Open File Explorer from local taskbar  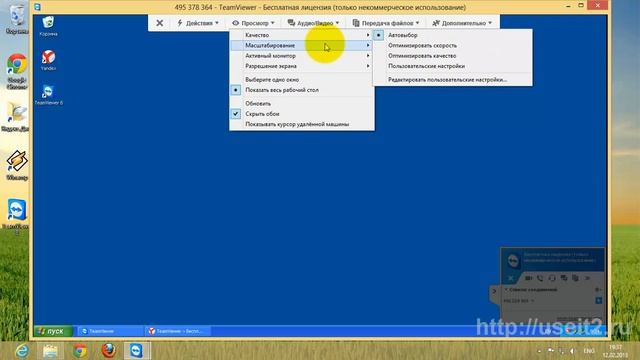[x=50, y=351]
